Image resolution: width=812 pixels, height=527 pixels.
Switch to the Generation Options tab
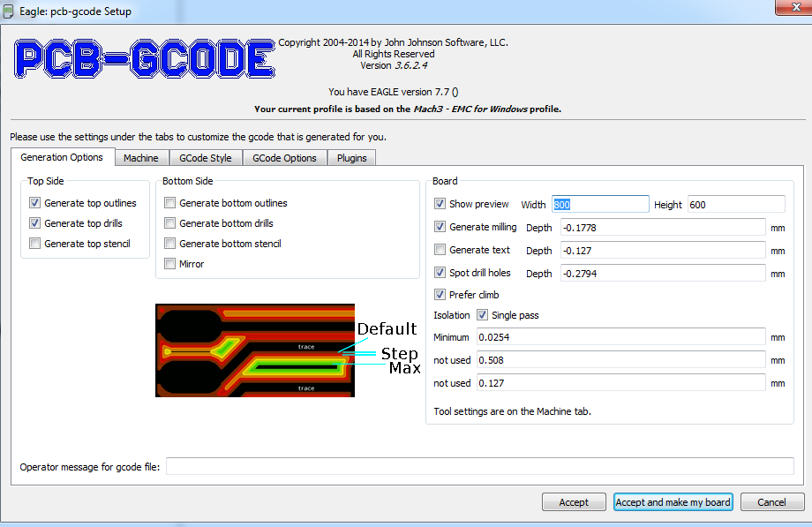(62, 157)
